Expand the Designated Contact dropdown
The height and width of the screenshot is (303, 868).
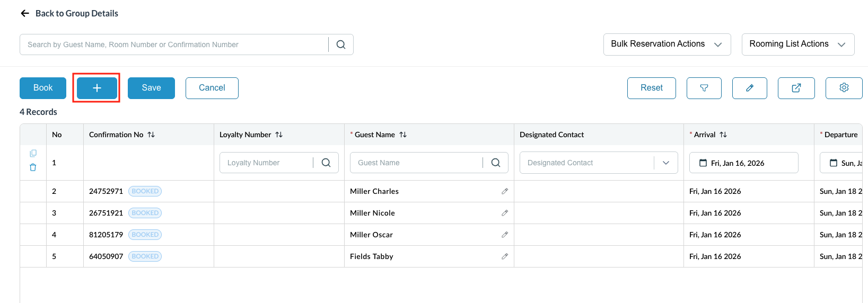[666, 163]
